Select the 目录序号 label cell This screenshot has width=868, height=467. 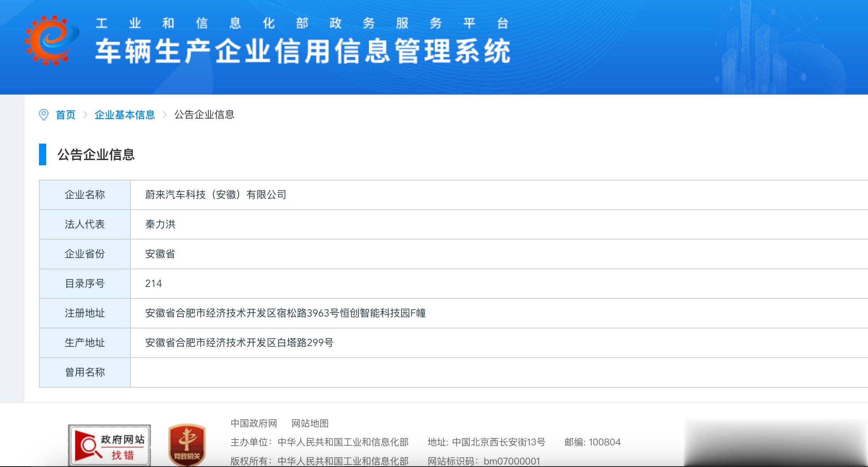85,284
